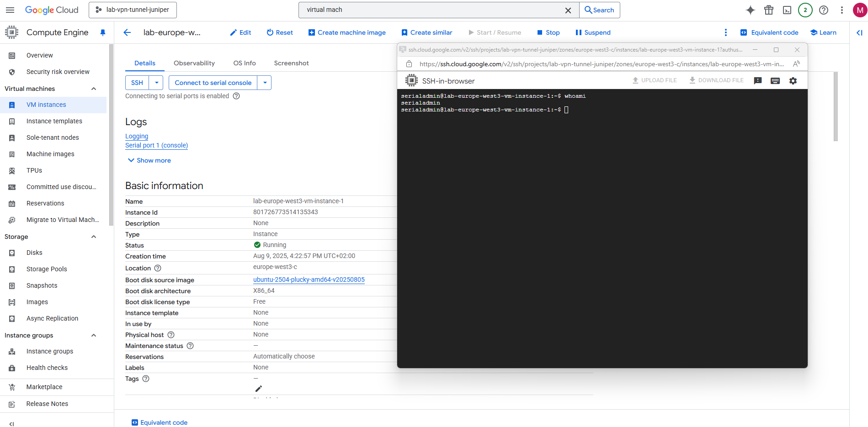Go back to VM instances list
Screen dimensions: 868x427
[x=127, y=32]
